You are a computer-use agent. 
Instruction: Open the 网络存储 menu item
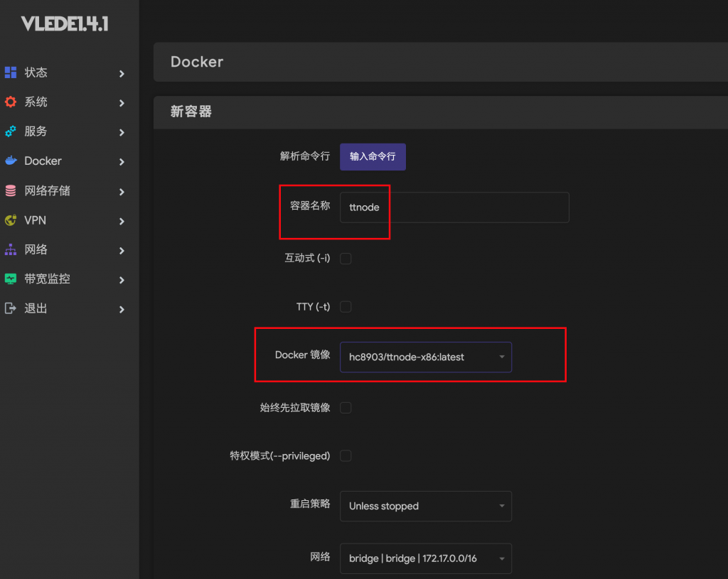point(48,191)
